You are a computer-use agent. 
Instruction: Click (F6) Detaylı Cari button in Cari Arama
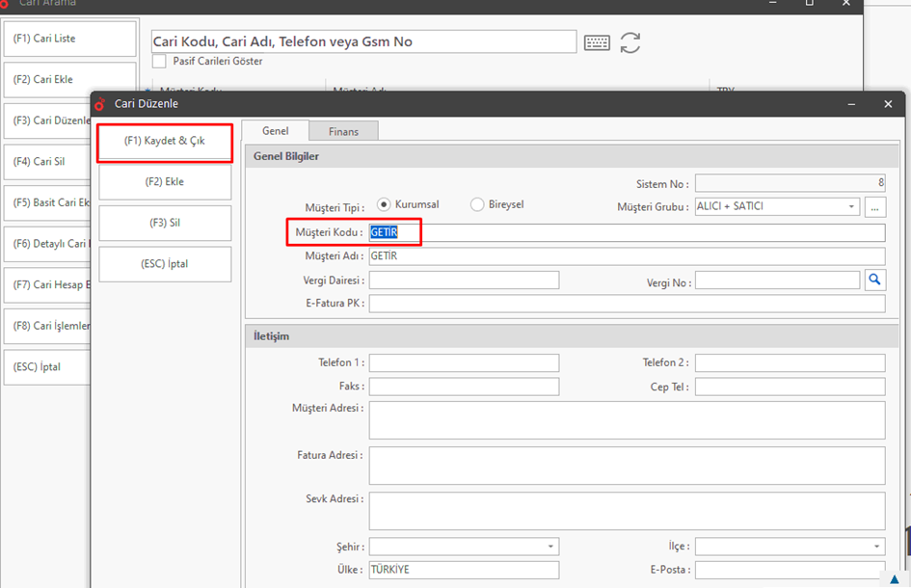pyautogui.click(x=47, y=244)
